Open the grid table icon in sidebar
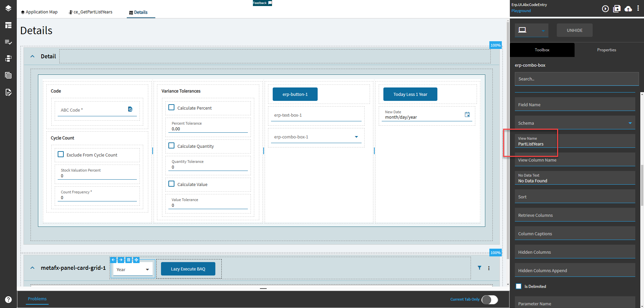The image size is (644, 308). [x=8, y=75]
